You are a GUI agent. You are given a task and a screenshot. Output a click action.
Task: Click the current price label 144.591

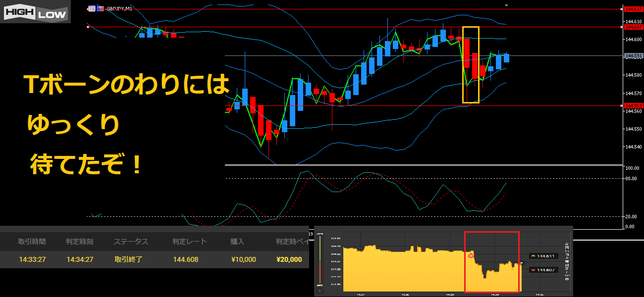(633, 56)
